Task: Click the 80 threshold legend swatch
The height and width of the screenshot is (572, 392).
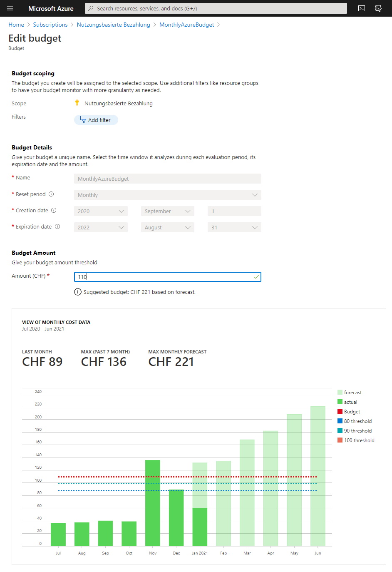Action: click(x=340, y=421)
